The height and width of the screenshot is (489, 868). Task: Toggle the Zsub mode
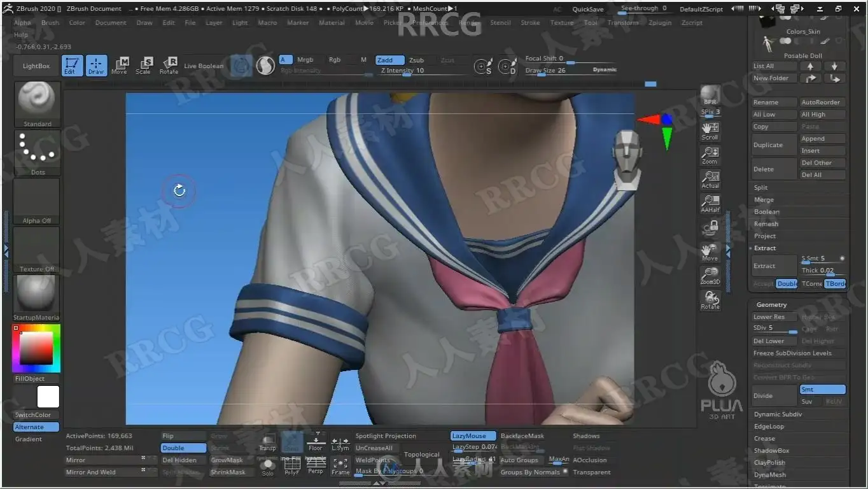(417, 60)
